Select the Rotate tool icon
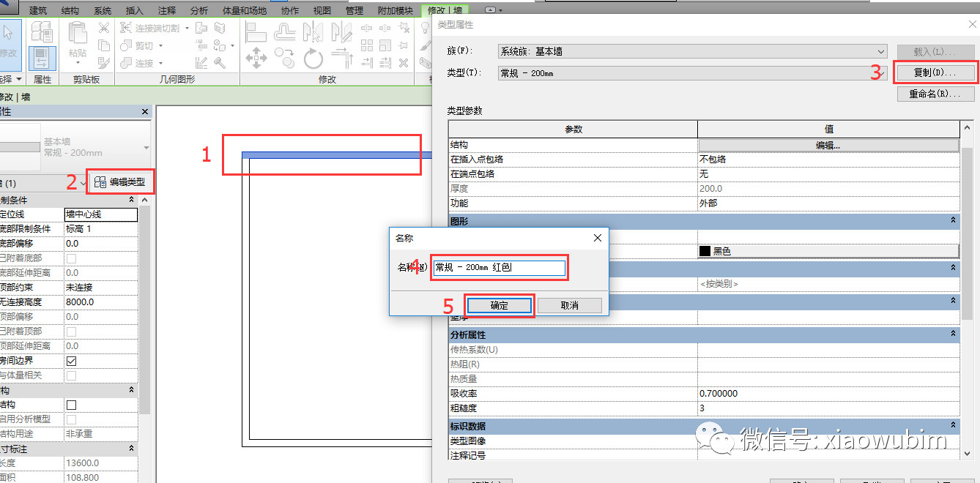 tap(313, 59)
